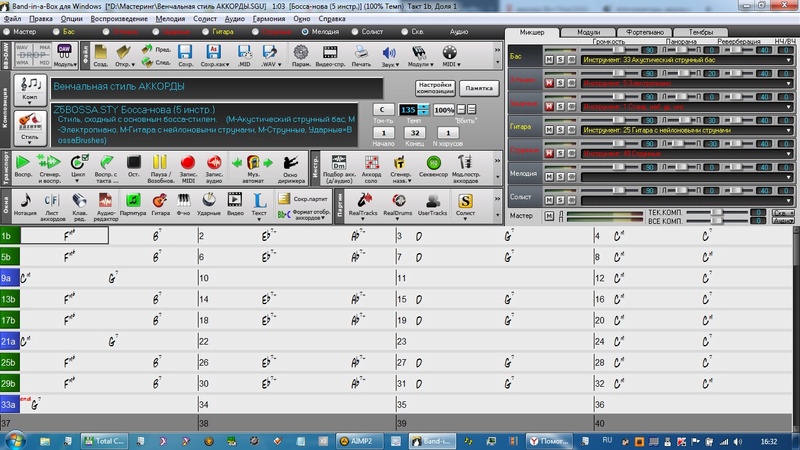Toggle the Цикл loop icon
The width and height of the screenshot is (800, 450).
(78, 163)
